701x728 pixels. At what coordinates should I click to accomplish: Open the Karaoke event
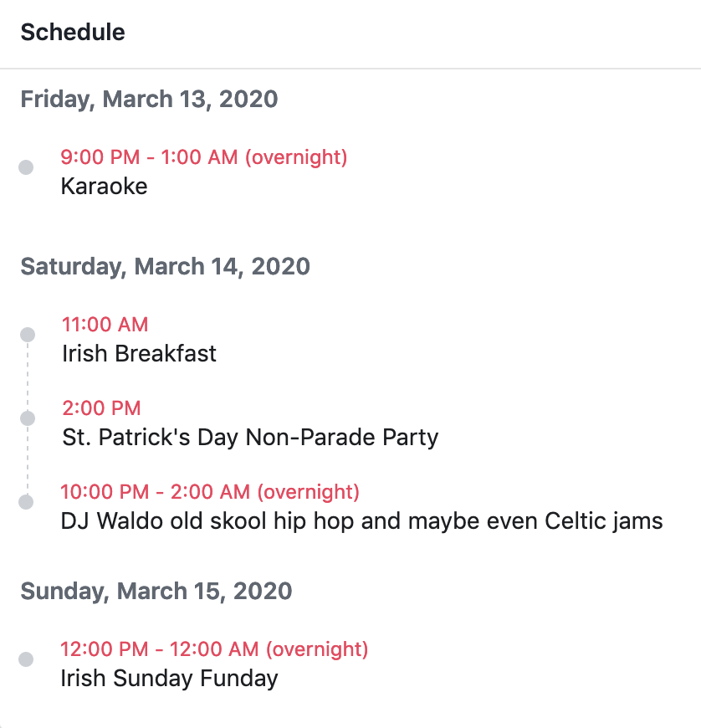[x=104, y=186]
